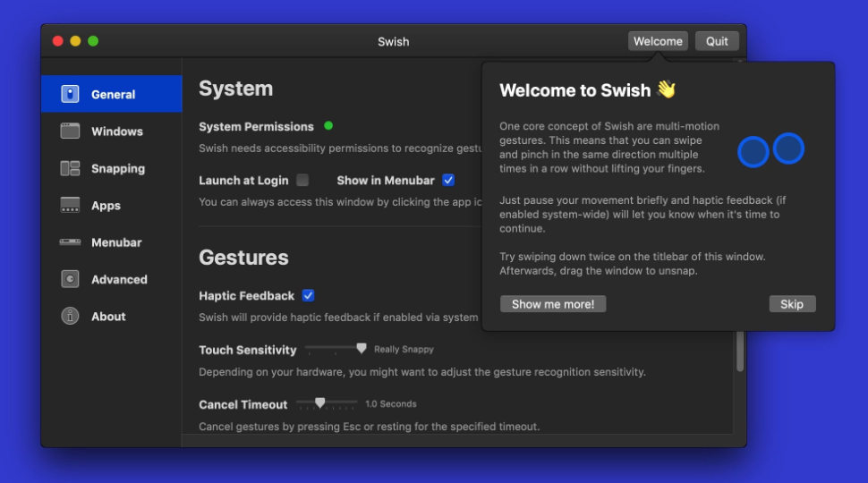
Task: Open the Snapping settings tab
Action: 117,168
